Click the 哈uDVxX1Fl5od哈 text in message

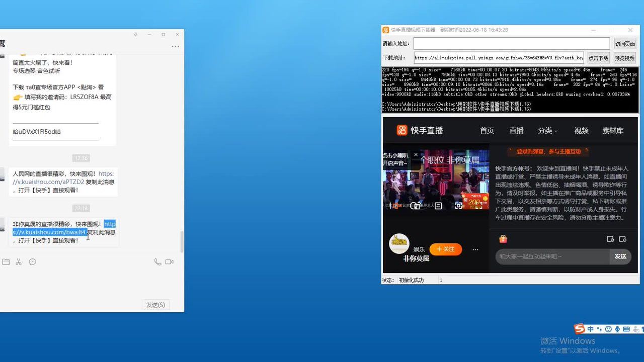(x=37, y=132)
